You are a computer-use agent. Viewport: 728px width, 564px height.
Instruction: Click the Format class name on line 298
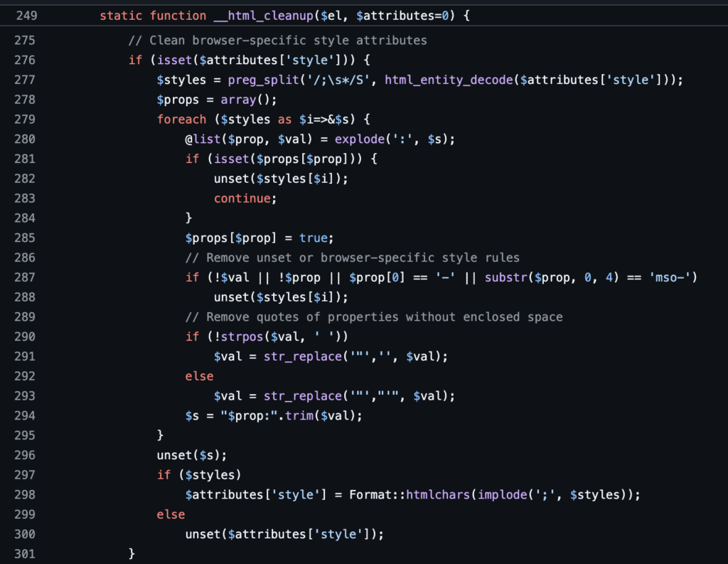click(370, 494)
